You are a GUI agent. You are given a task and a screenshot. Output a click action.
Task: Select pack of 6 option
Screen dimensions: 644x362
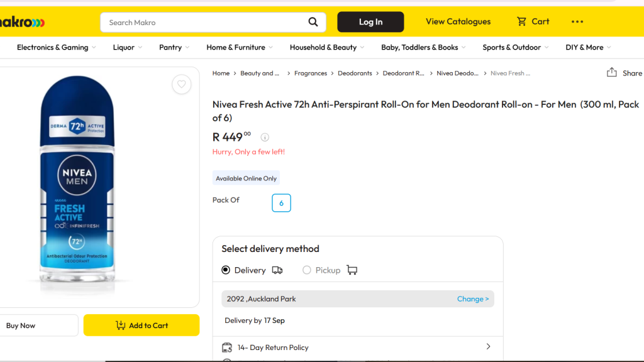281,203
